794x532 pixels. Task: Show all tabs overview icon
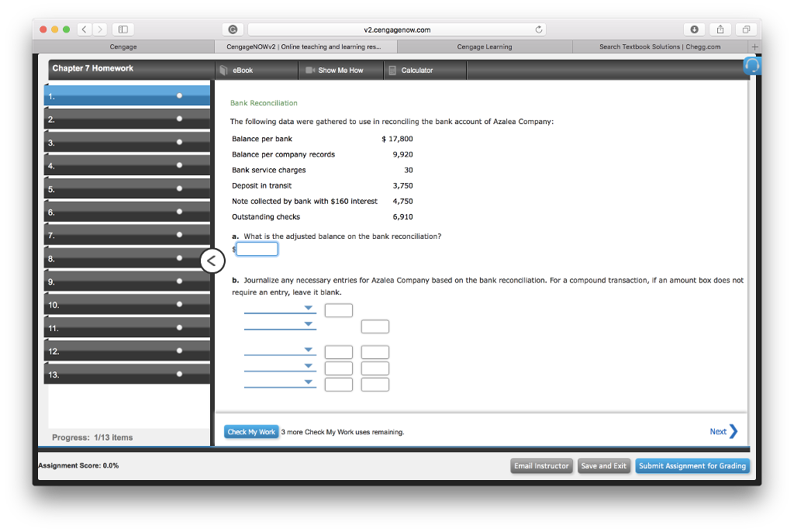[x=746, y=29]
